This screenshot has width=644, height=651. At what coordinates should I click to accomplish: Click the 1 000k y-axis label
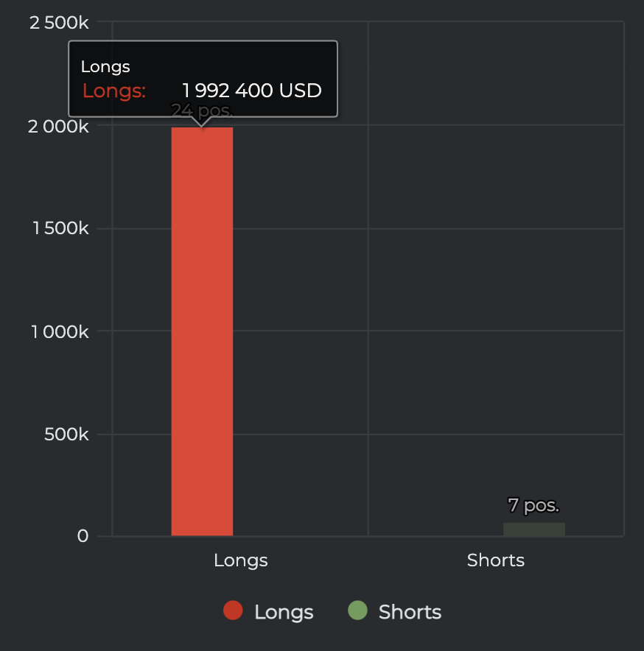60,331
